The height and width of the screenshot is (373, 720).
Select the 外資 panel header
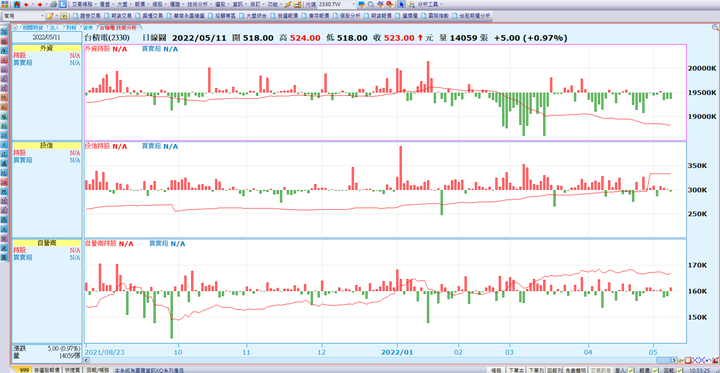[46, 48]
